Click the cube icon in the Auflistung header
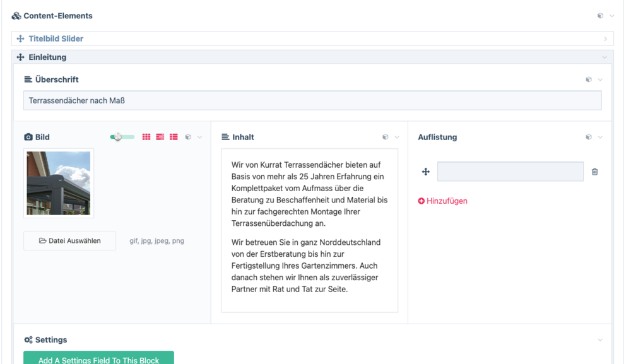 (589, 137)
